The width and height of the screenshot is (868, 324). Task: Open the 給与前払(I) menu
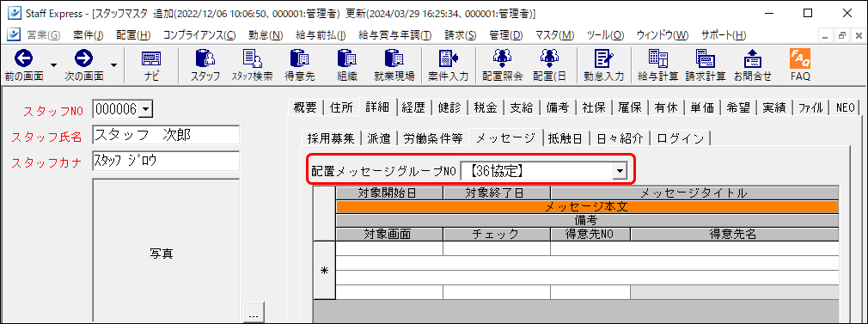[321, 35]
